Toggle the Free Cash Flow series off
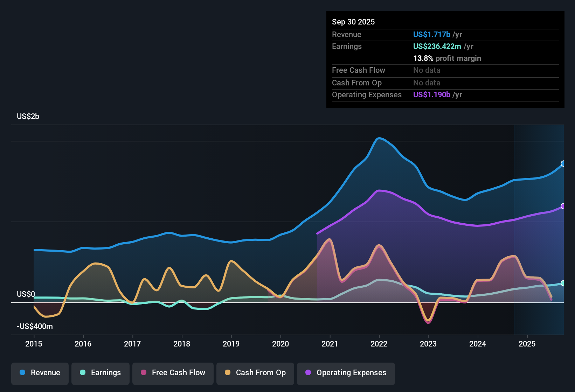The image size is (575, 392). [x=173, y=373]
